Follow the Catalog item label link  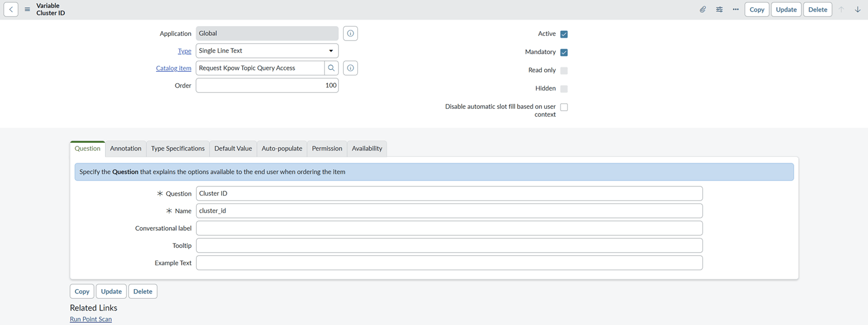pos(174,68)
